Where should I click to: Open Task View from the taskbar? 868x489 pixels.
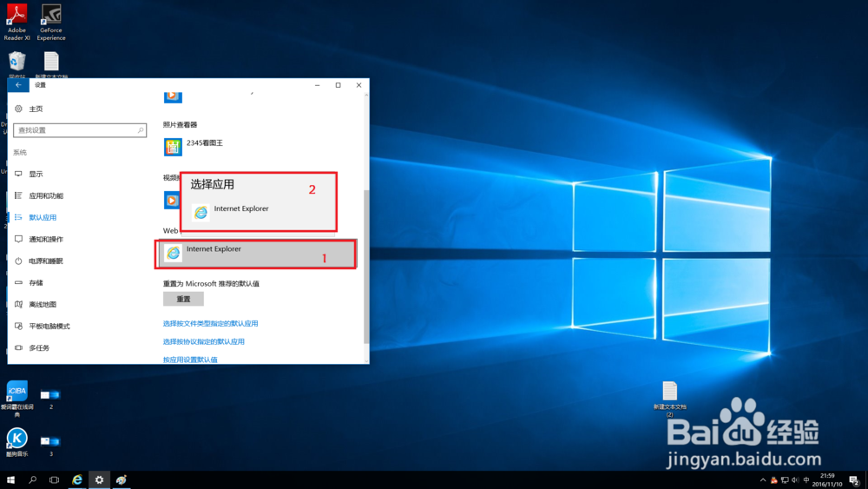(54, 479)
